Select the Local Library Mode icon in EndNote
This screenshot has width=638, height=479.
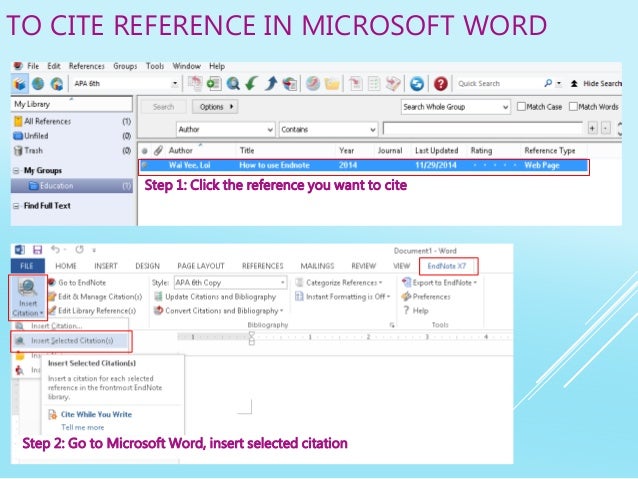pyautogui.click(x=20, y=84)
